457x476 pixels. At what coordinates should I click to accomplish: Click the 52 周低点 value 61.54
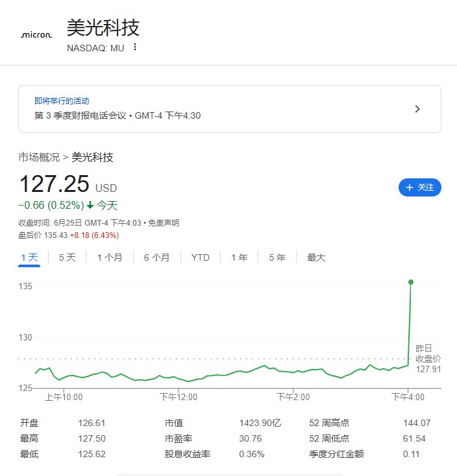pyautogui.click(x=414, y=438)
